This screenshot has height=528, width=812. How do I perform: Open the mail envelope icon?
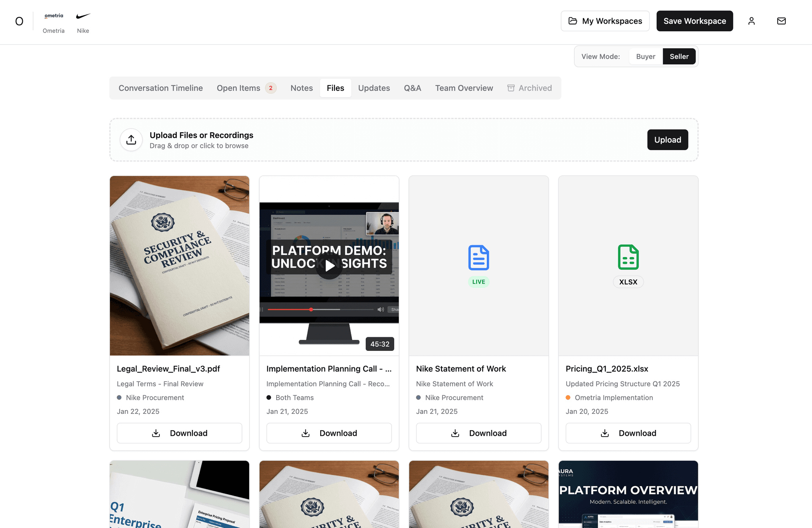click(x=781, y=21)
